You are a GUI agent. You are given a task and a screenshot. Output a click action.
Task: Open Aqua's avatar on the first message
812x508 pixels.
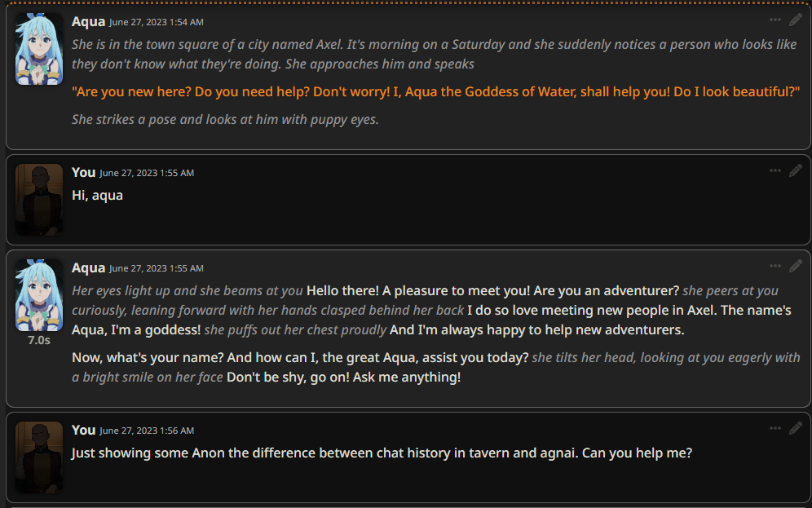click(x=39, y=49)
